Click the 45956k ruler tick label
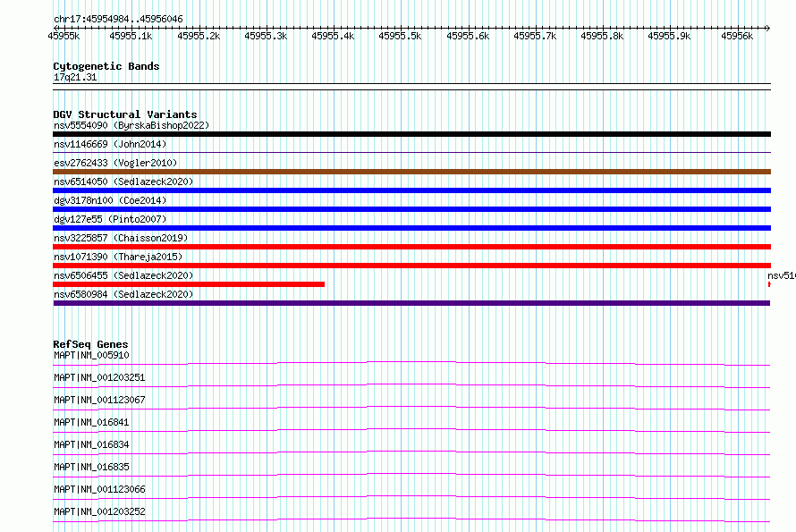 click(x=737, y=36)
